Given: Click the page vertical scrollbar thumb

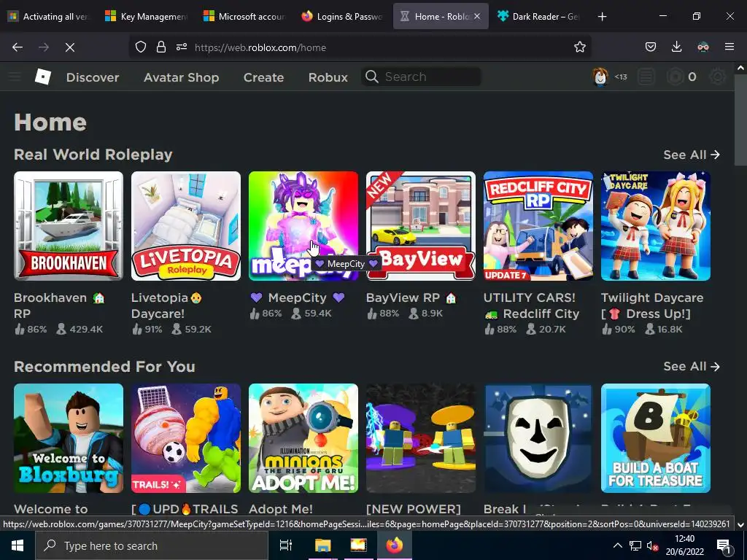Looking at the screenshot, I should [x=740, y=120].
